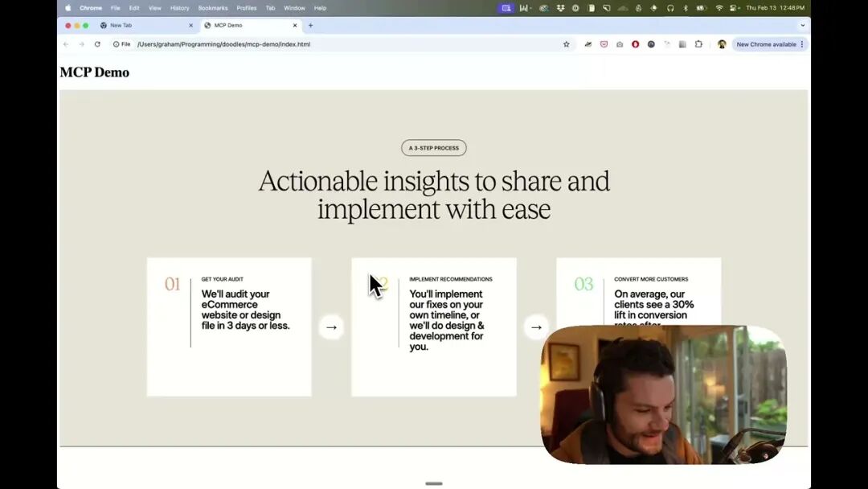The image size is (868, 489).
Task: Open the Chrome three-dot menu
Action: pyautogui.click(x=801, y=44)
